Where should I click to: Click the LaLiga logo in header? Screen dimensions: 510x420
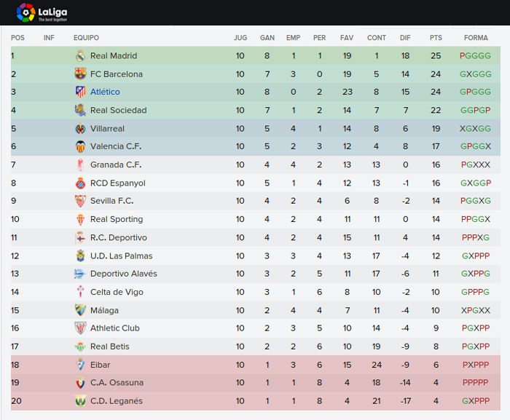42,12
